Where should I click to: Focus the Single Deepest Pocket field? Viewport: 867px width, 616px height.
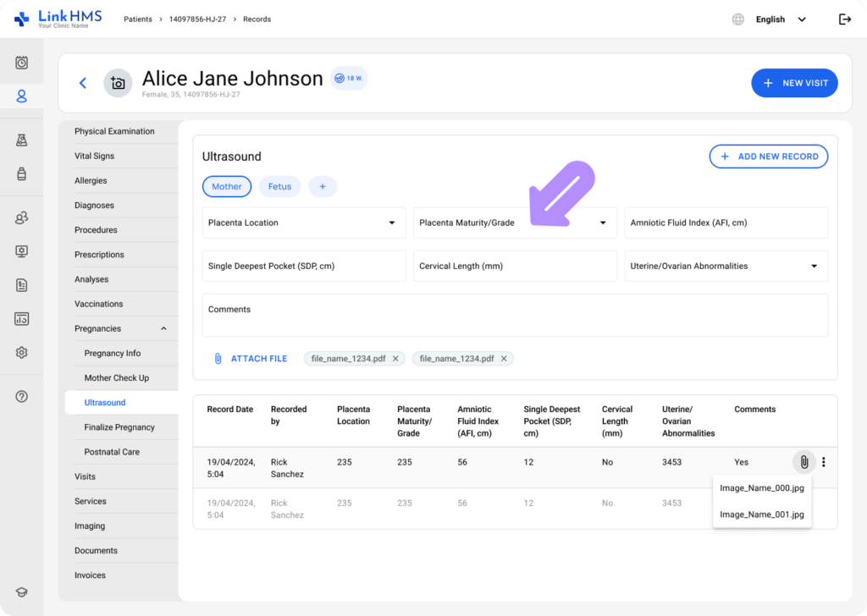[304, 266]
